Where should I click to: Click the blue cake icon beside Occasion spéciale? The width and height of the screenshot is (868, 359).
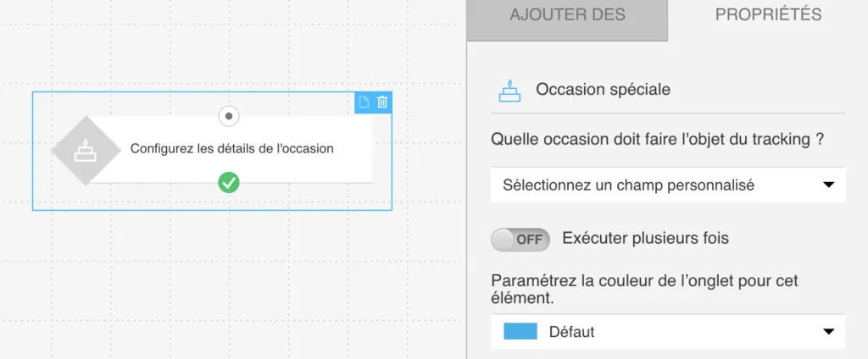click(509, 91)
